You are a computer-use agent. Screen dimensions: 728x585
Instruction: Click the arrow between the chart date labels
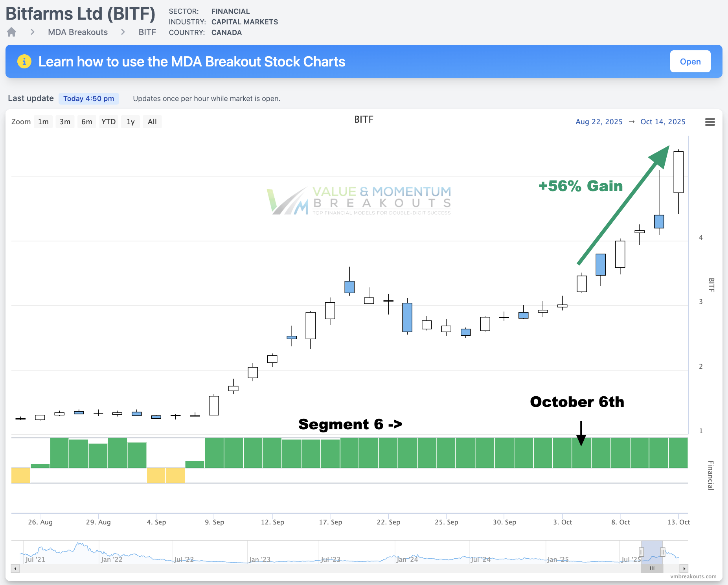tap(632, 122)
